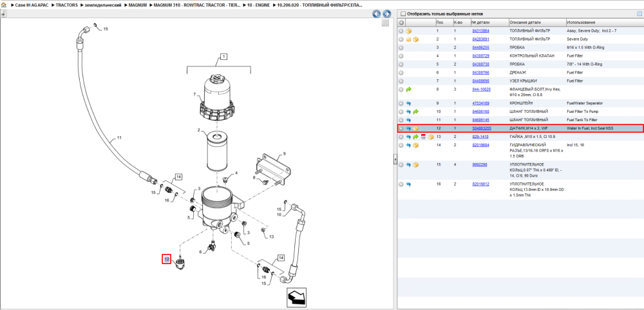The width and height of the screenshot is (644, 310).
Task: Open part number link 82019812
Action: pos(480,184)
